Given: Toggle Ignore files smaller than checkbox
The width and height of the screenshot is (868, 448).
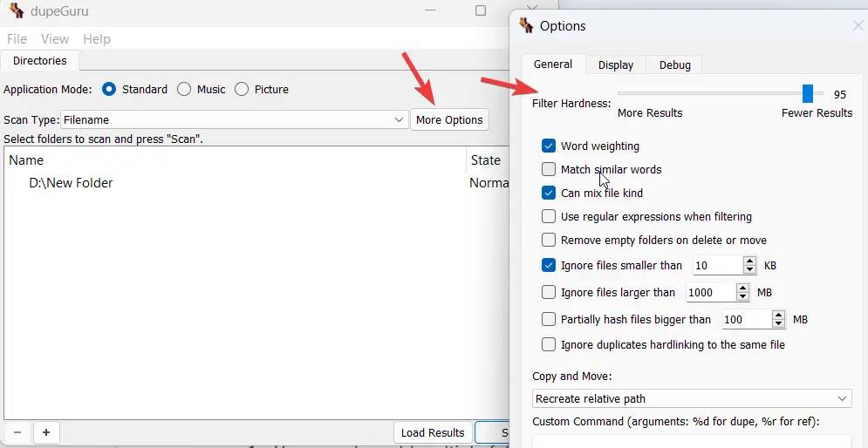Looking at the screenshot, I should [x=549, y=266].
